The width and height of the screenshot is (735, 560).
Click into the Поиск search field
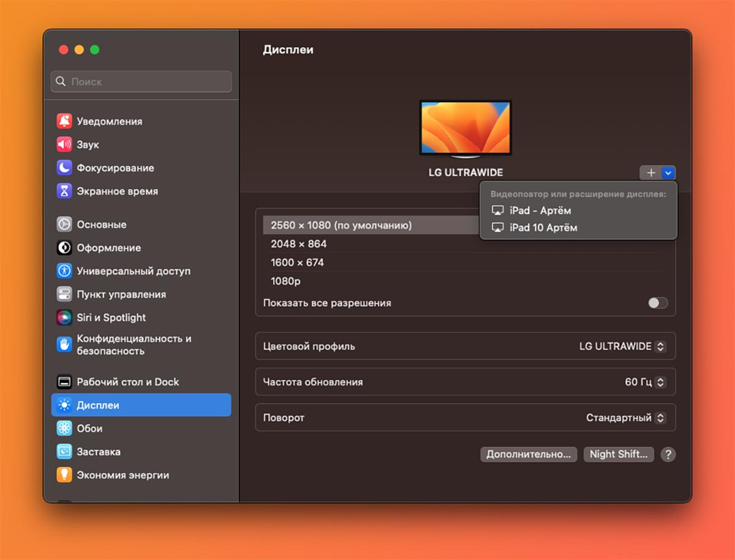click(141, 81)
